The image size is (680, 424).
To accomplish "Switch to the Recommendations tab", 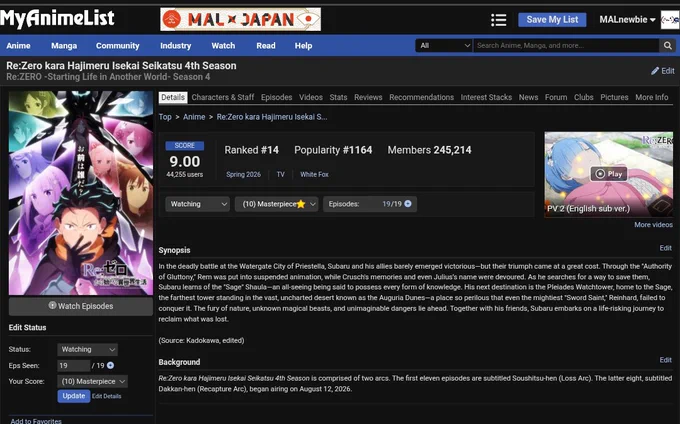I will (x=421, y=97).
